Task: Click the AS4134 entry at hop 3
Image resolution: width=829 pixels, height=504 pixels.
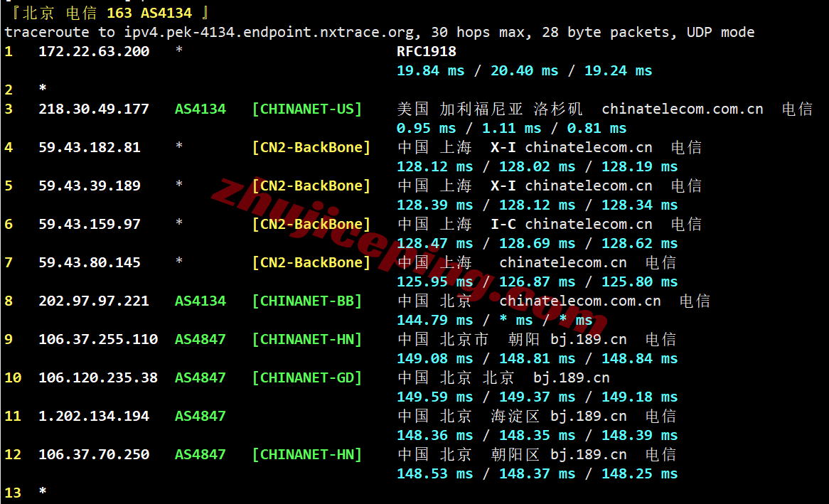Action: (x=200, y=109)
